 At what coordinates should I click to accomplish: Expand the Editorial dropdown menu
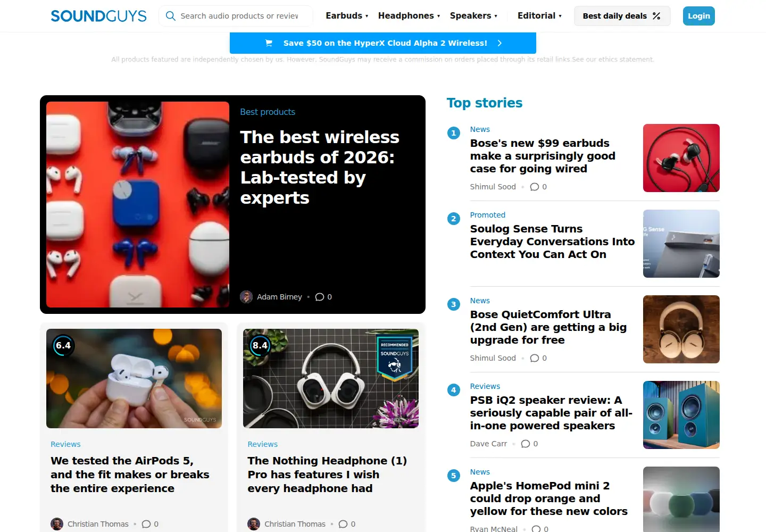tap(539, 16)
